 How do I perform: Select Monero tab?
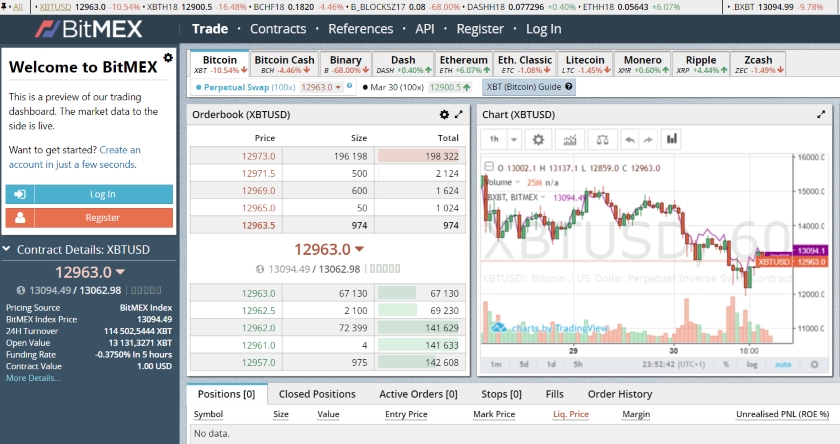tap(642, 64)
